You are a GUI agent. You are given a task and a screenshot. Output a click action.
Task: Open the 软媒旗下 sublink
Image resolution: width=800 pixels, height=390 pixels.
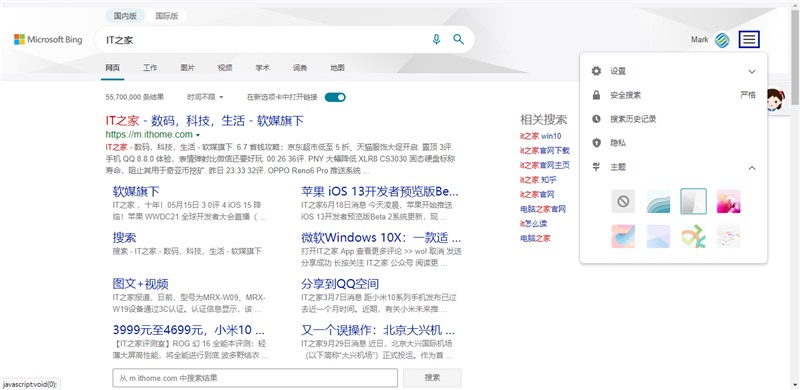click(136, 191)
